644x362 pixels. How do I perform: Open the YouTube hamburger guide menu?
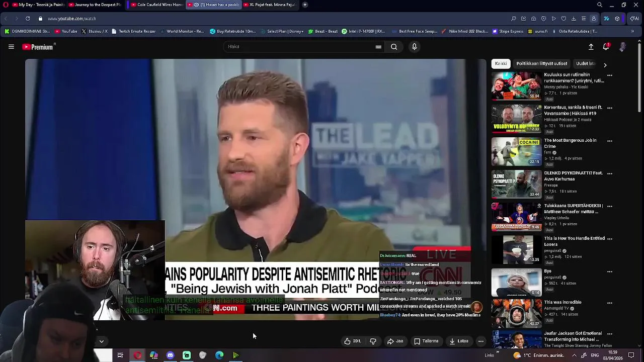tap(11, 47)
